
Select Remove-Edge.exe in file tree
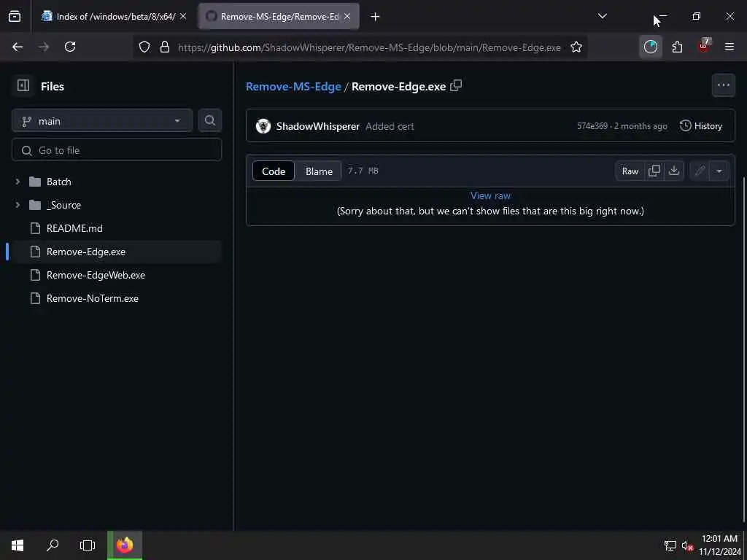coord(86,252)
